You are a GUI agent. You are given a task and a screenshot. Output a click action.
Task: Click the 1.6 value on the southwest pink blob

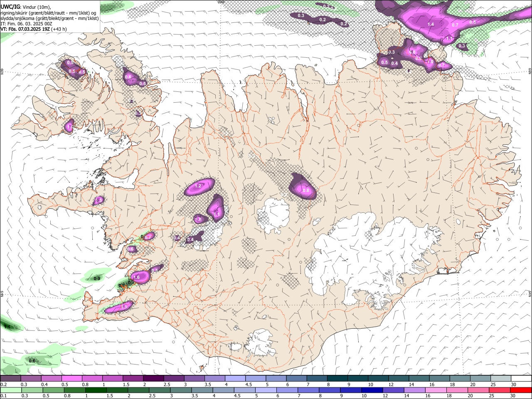click(x=136, y=277)
